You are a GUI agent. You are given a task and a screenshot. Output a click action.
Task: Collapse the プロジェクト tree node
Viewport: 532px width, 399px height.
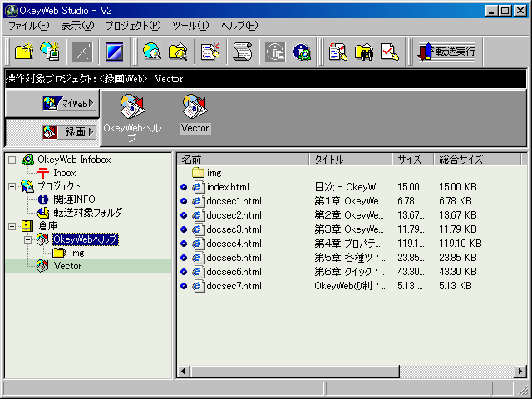pos(12,186)
